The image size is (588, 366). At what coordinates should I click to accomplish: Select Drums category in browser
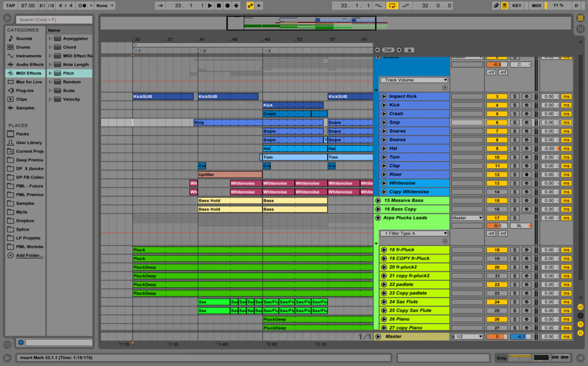click(23, 47)
